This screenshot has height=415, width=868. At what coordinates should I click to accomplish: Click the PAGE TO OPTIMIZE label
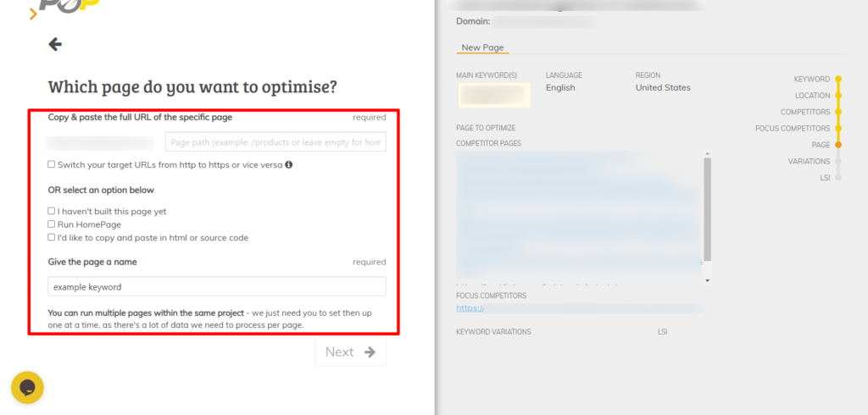click(x=486, y=128)
